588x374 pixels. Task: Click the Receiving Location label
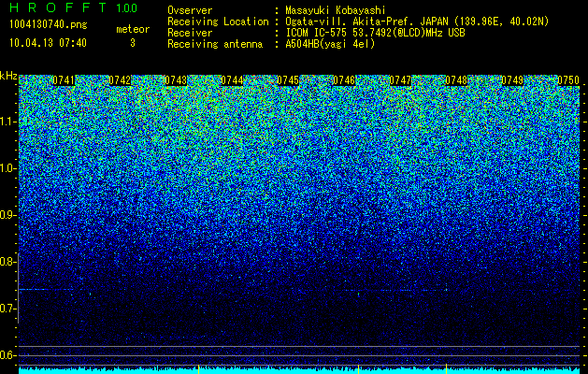(218, 22)
